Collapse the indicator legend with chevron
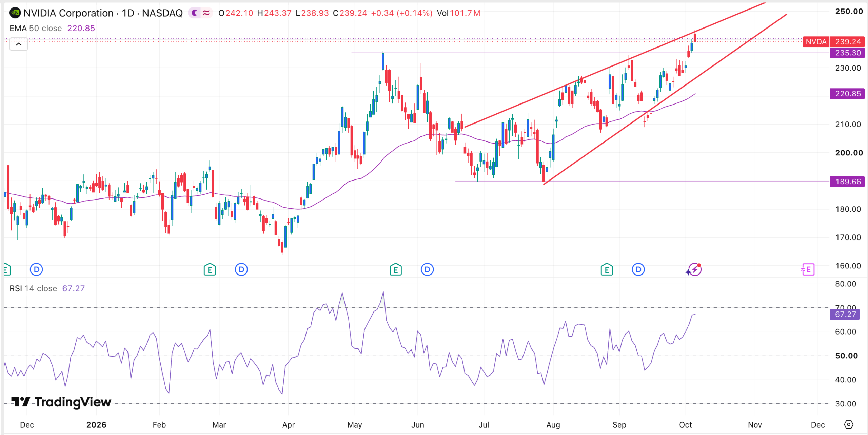This screenshot has width=868, height=435. pyautogui.click(x=19, y=44)
